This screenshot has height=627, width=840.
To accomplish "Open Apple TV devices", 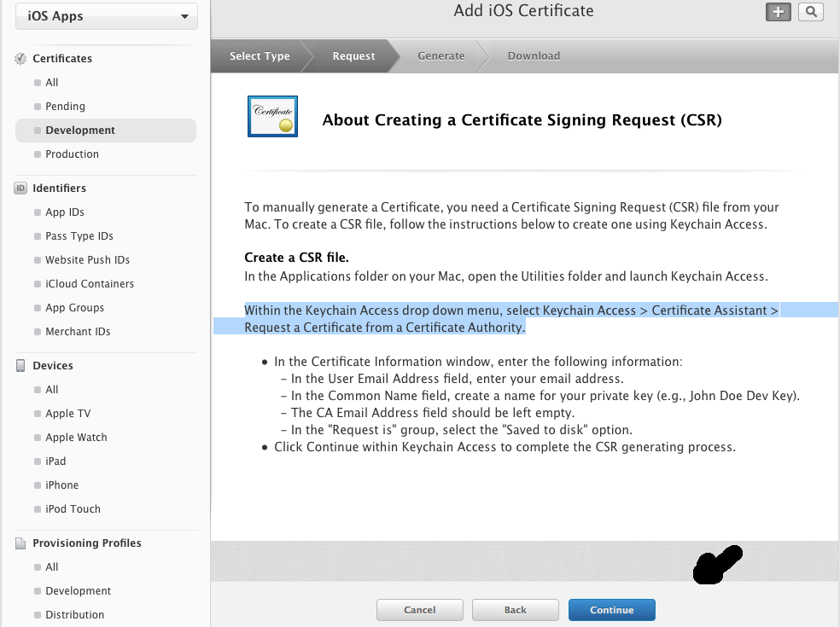I will 68,414.
